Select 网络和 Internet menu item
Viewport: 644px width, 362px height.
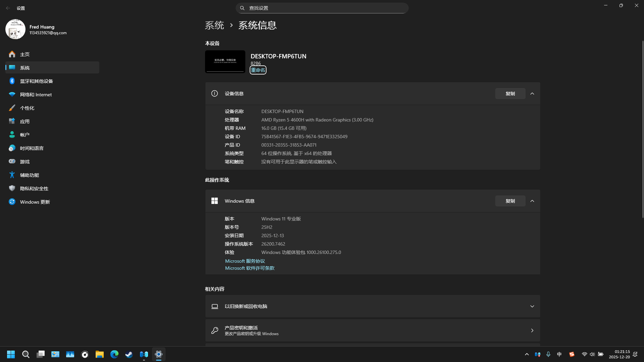tap(52, 94)
